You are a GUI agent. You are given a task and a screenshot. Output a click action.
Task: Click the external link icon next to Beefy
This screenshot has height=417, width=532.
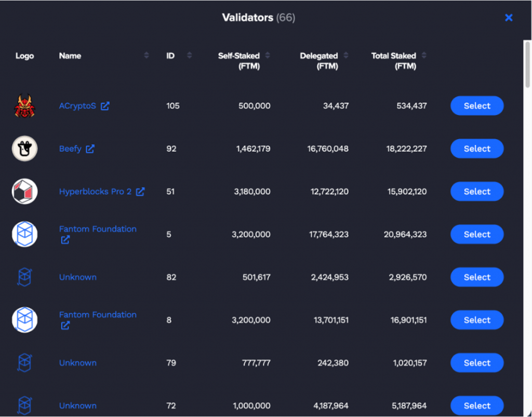pos(91,149)
